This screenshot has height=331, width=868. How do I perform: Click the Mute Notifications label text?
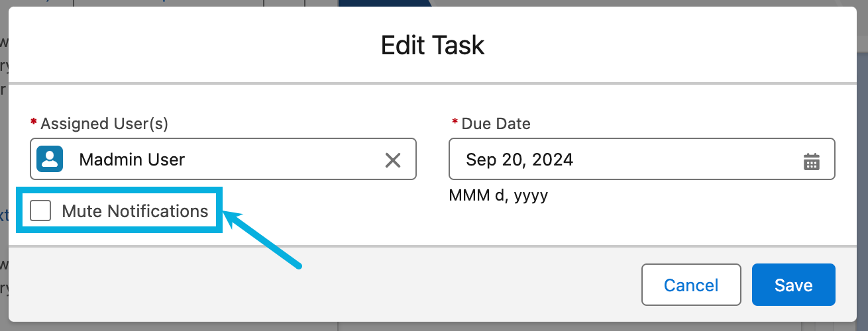[135, 211]
